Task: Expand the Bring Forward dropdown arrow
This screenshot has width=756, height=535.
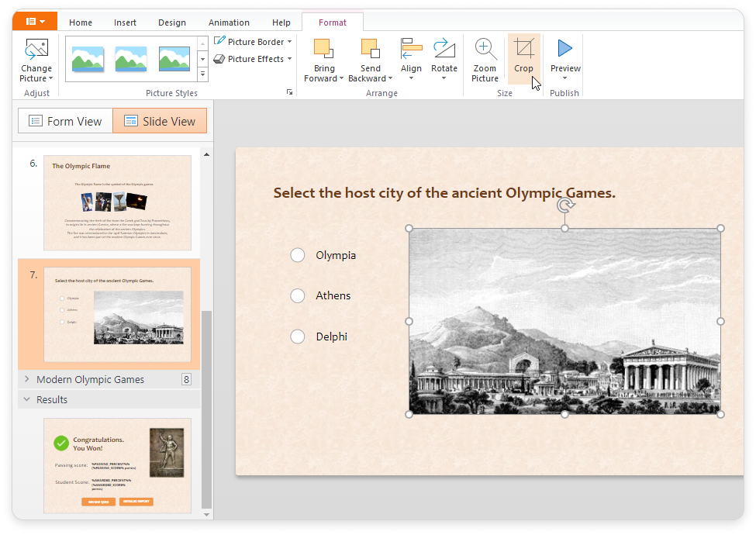Action: coord(341,78)
